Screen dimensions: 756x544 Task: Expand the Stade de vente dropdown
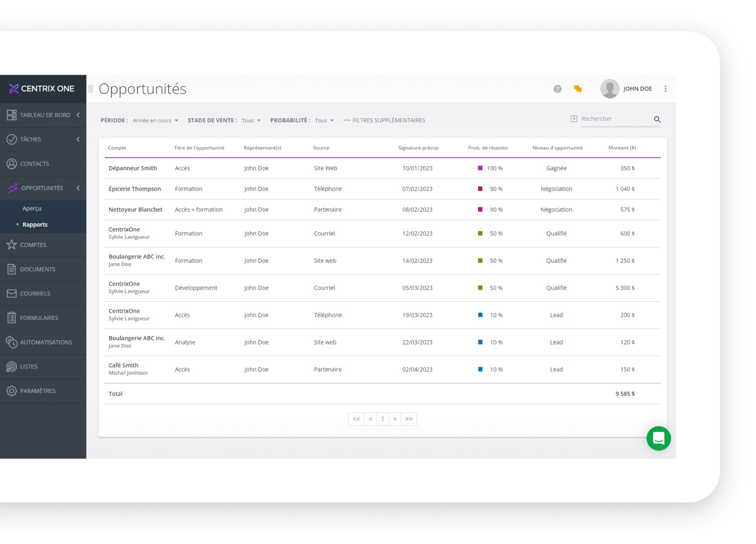click(250, 120)
